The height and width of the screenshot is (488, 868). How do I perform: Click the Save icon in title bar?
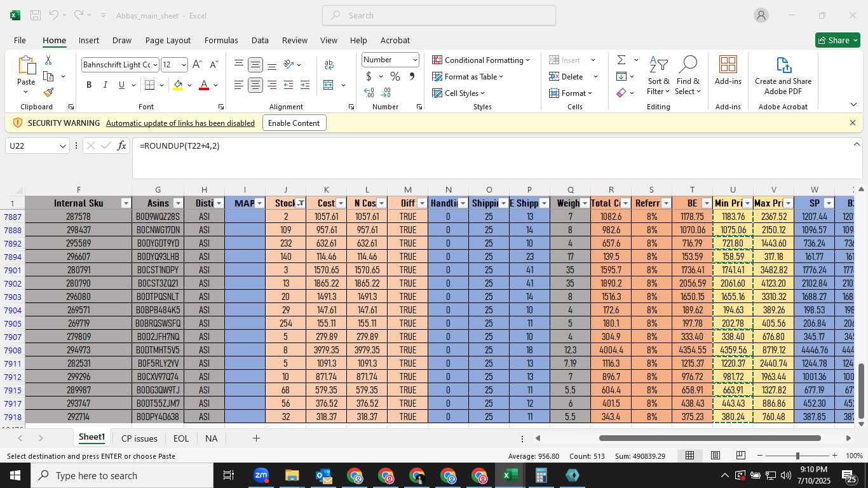pyautogui.click(x=36, y=15)
